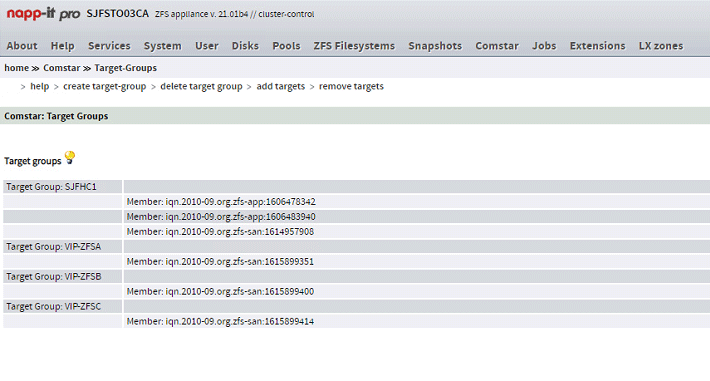Image resolution: width=710 pixels, height=381 pixels.
Task: Open the LX zones menu
Action: [x=661, y=46]
